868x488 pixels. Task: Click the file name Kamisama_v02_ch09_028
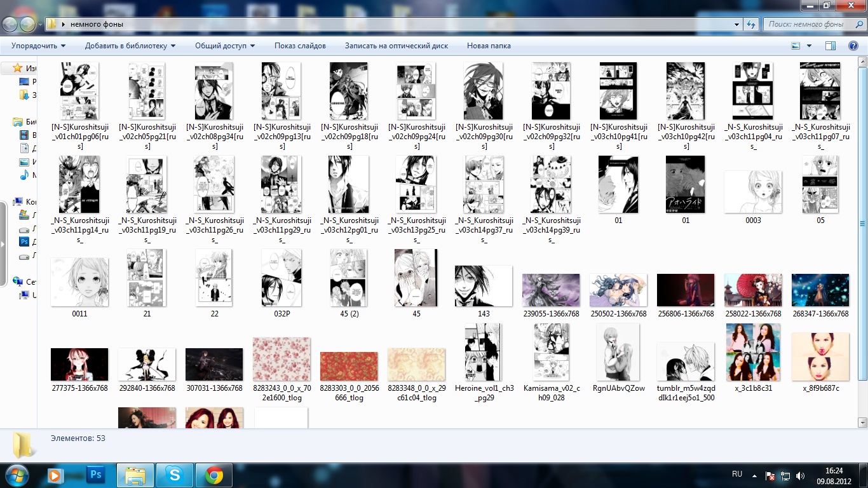point(551,393)
